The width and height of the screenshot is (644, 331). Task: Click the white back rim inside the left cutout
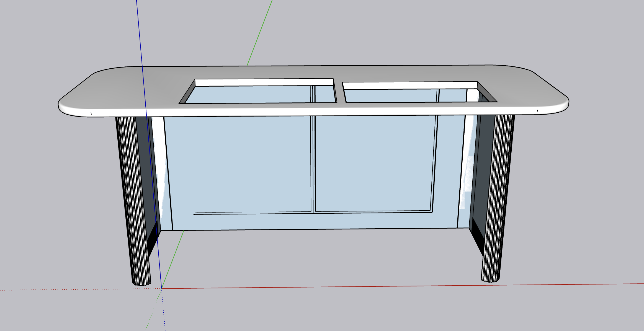(x=263, y=82)
